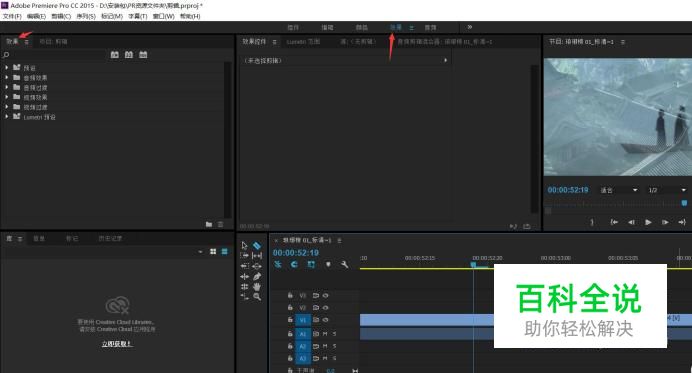Select the Rolling Edit tool

click(244, 286)
